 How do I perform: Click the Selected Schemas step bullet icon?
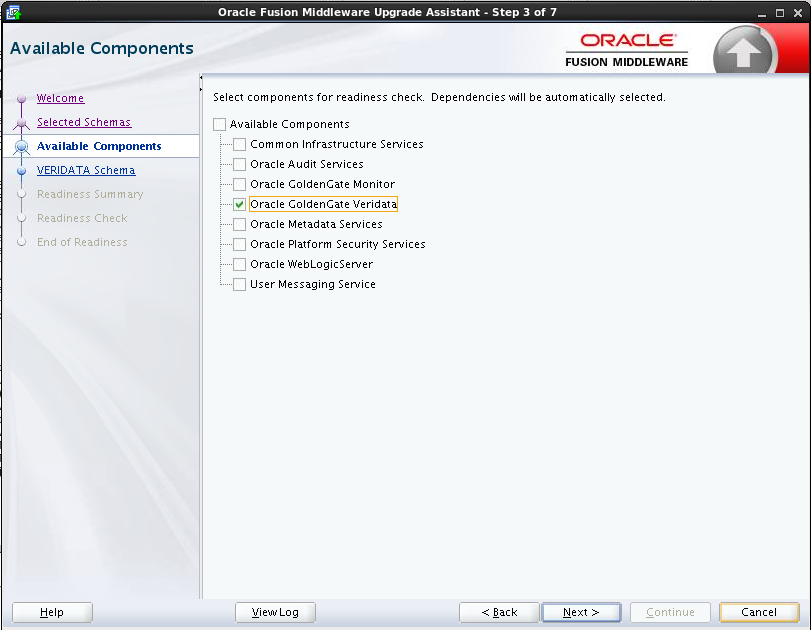tap(21, 123)
